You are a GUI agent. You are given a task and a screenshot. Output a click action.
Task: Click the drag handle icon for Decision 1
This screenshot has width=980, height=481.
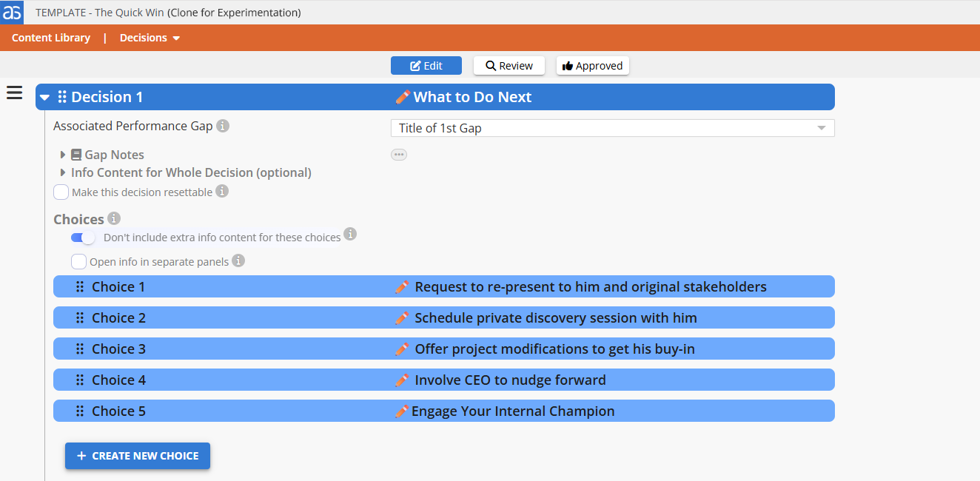(62, 97)
